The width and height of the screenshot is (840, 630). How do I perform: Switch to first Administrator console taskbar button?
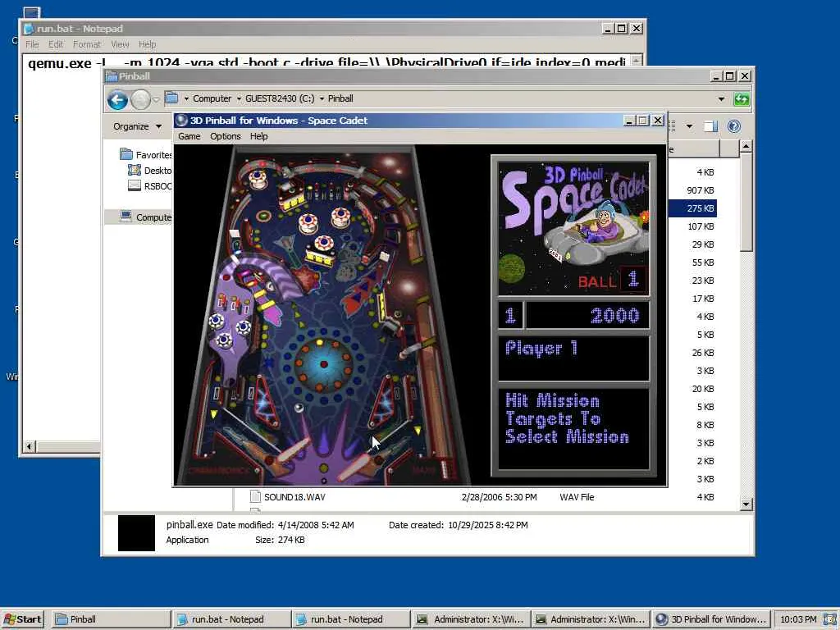(471, 619)
